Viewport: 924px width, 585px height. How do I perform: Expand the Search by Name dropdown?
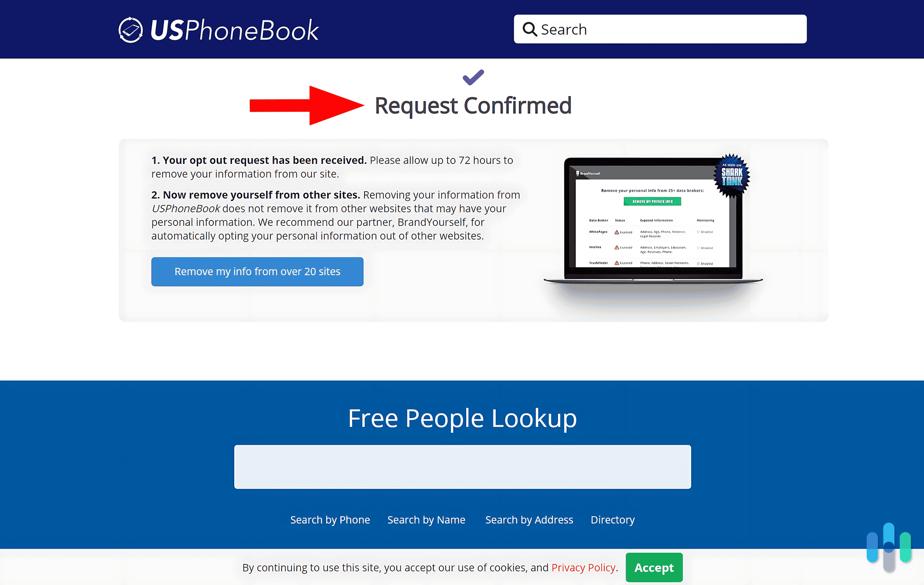point(427,519)
